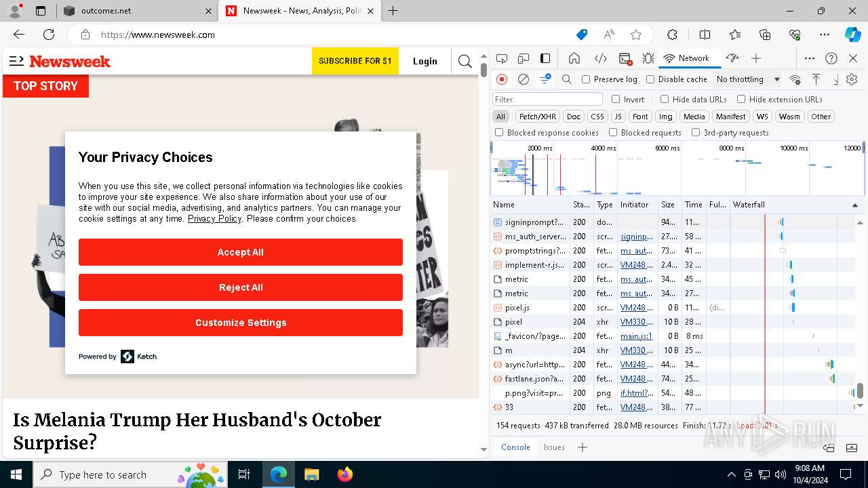Import HAR file with up arrow
The height and width of the screenshot is (488, 868).
click(816, 79)
